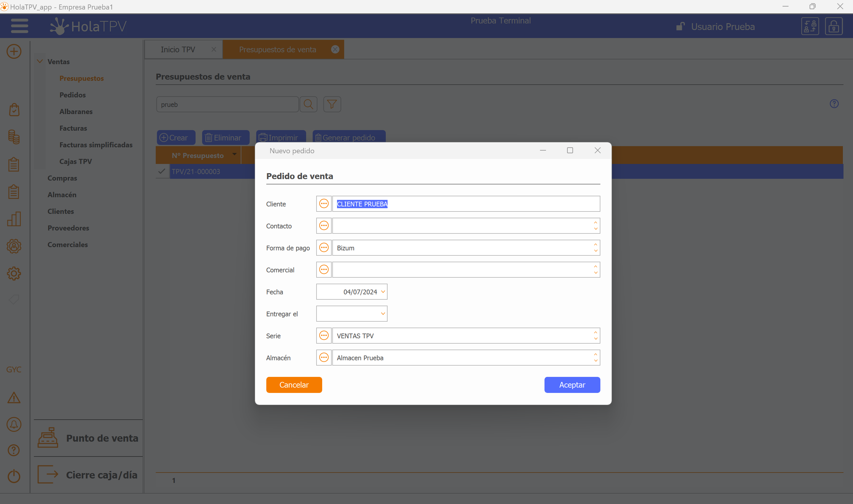Image resolution: width=853 pixels, height=504 pixels.
Task: Open the Forma de pago Bizum dropdown
Action: 595,248
